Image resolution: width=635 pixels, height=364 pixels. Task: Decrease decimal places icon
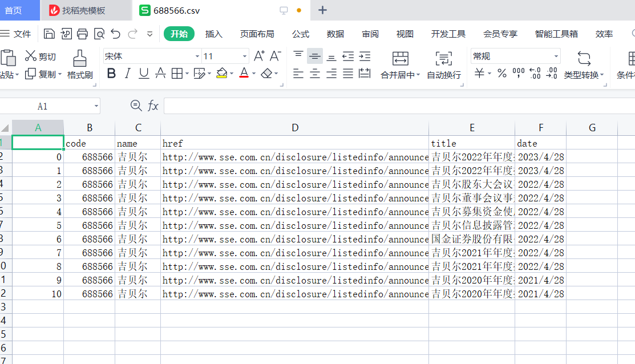click(552, 73)
